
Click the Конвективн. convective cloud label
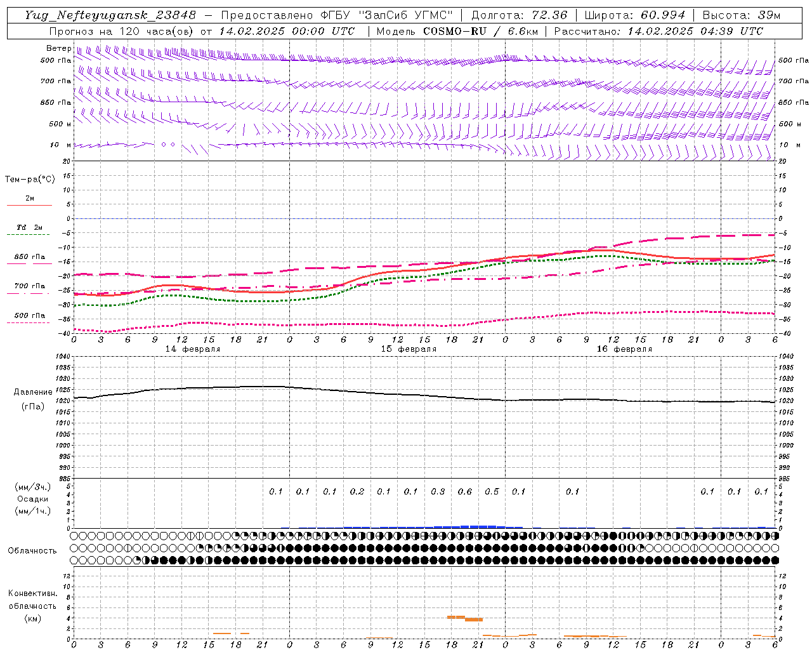pos(32,594)
